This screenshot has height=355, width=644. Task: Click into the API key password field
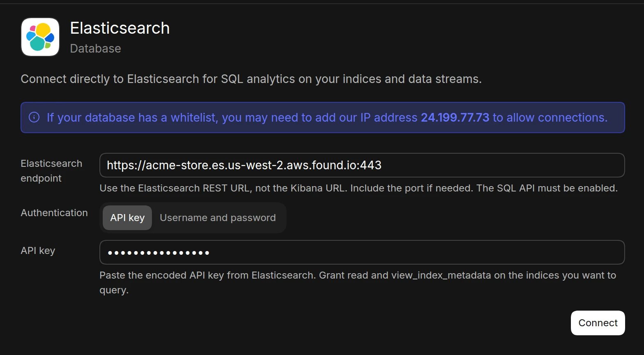tap(362, 252)
